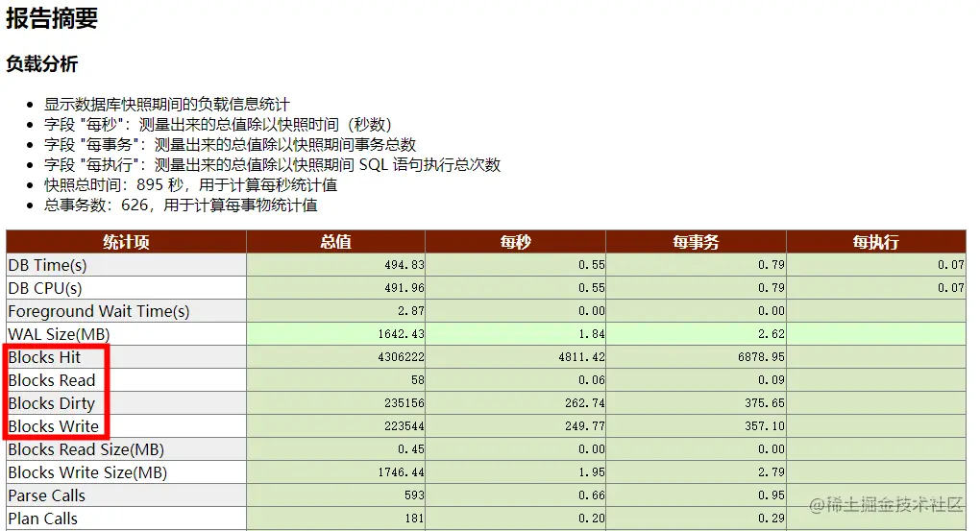Select the 每秒 column header
Screen dimensions: 980x531
pyautogui.click(x=516, y=242)
